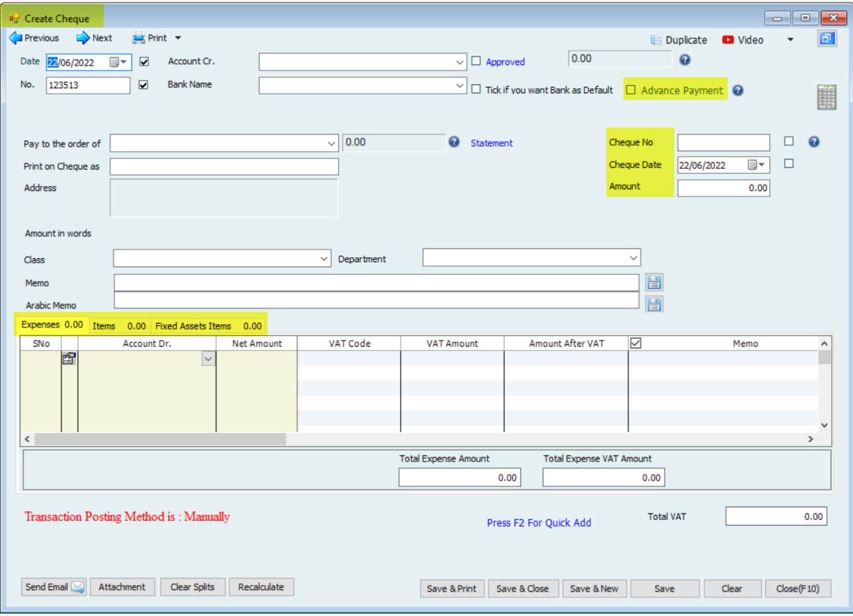
Task: Toggle the checkbox beside Date field
Action: [144, 62]
